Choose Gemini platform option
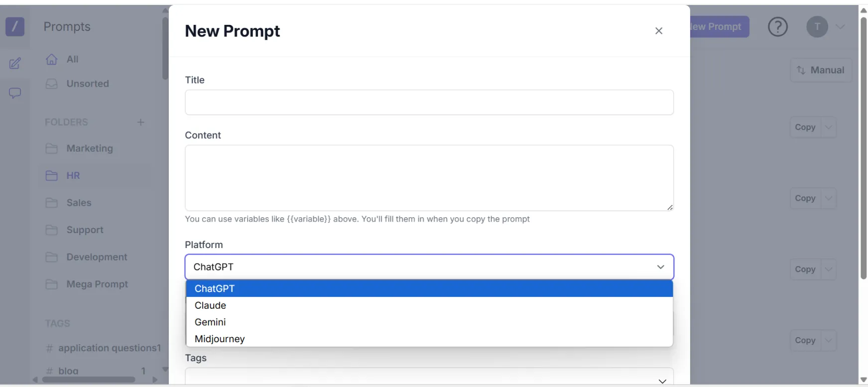The image size is (868, 387). tap(211, 322)
